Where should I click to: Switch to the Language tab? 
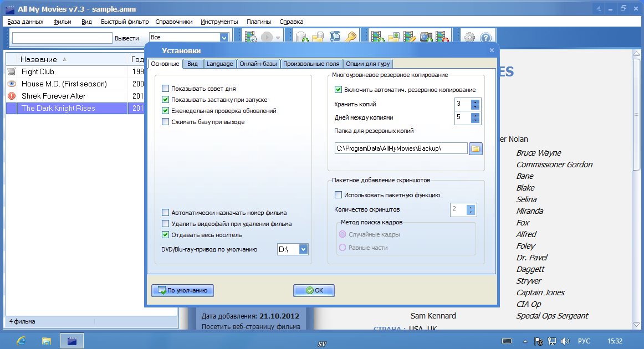pos(219,64)
